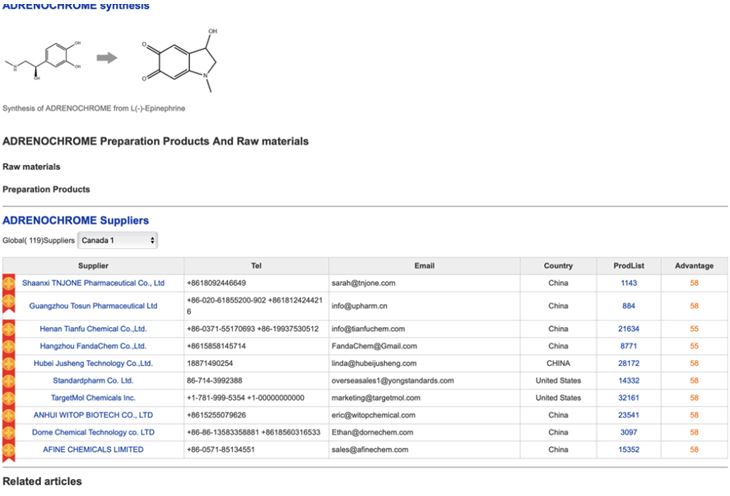This screenshot has width=730, height=496.
Task: Select email linda@hubeijusheng.com
Action: (374, 363)
